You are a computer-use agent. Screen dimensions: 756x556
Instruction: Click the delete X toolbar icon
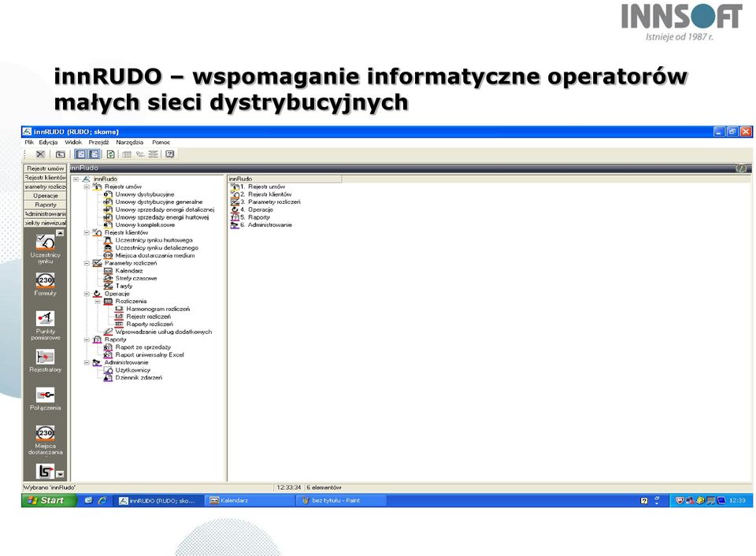(40, 154)
